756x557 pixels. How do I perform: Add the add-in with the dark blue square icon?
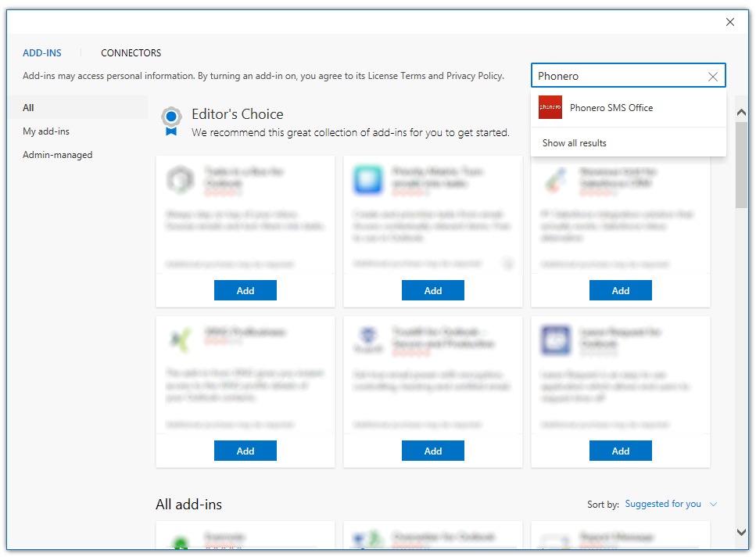pyautogui.click(x=621, y=451)
